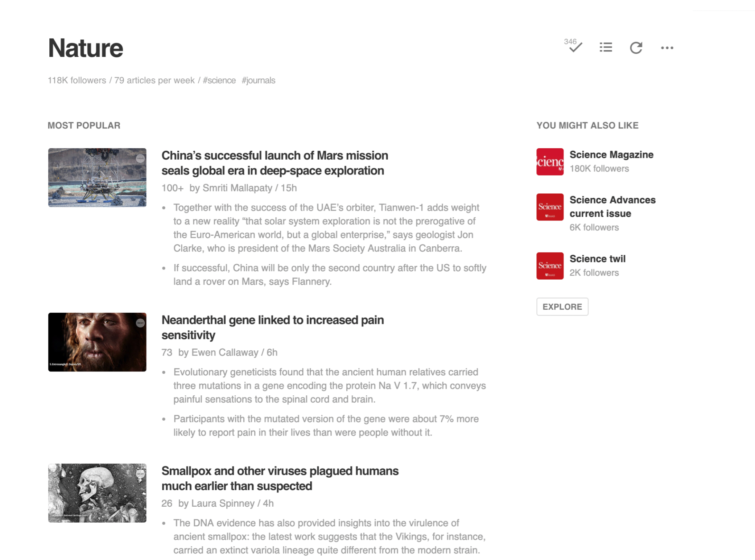Refresh the Nature feed
Viewport: 755px width, 560px height.
tap(636, 48)
